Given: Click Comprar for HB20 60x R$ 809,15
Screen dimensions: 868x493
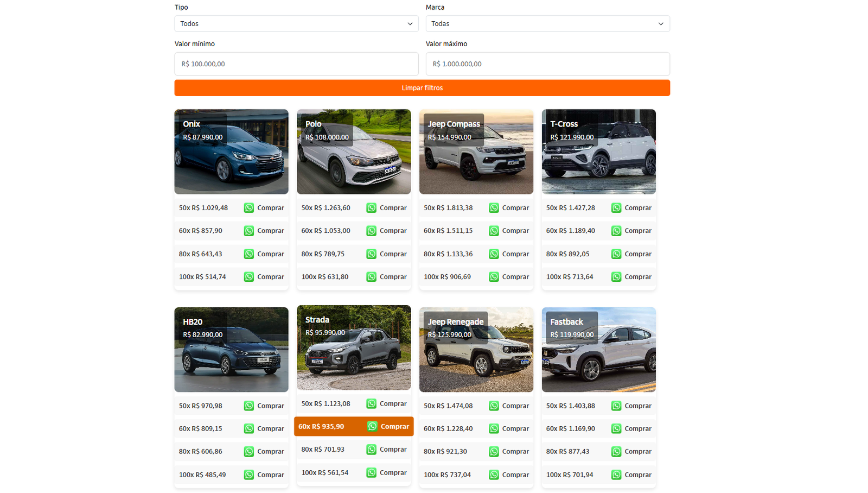Looking at the screenshot, I should 271,429.
